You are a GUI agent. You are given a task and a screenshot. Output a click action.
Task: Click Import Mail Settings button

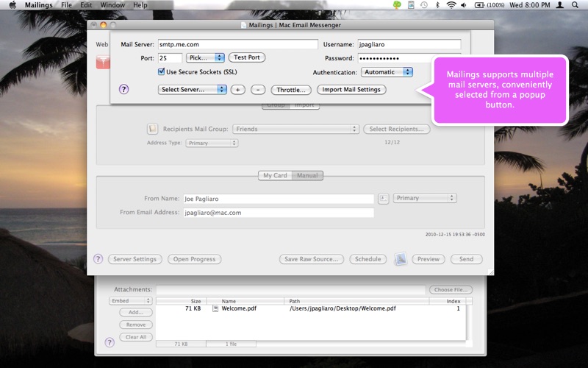[351, 89]
